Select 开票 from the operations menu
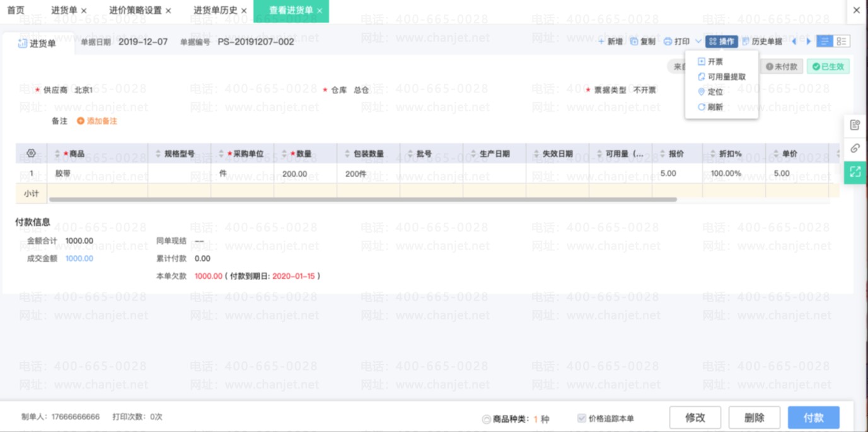The width and height of the screenshot is (868, 432). 710,62
